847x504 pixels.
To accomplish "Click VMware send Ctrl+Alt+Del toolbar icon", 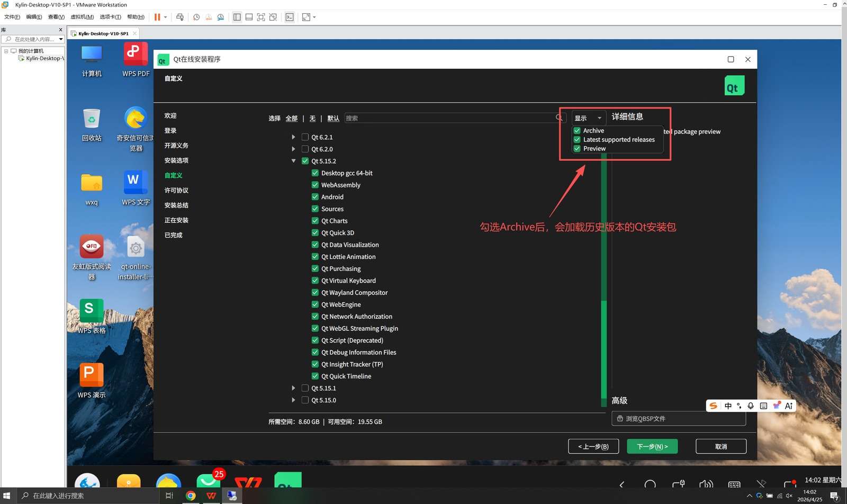I will 180,17.
